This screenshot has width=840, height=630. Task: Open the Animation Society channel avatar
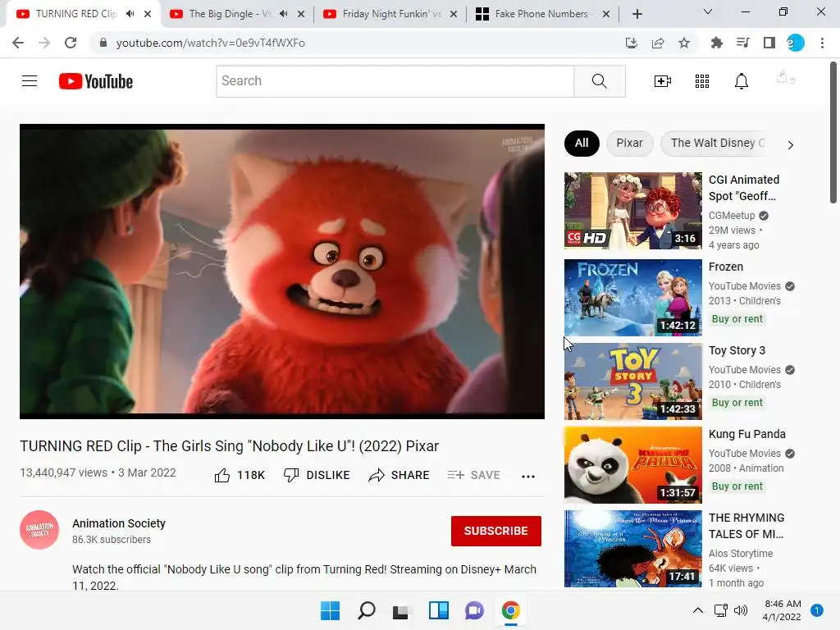39,530
